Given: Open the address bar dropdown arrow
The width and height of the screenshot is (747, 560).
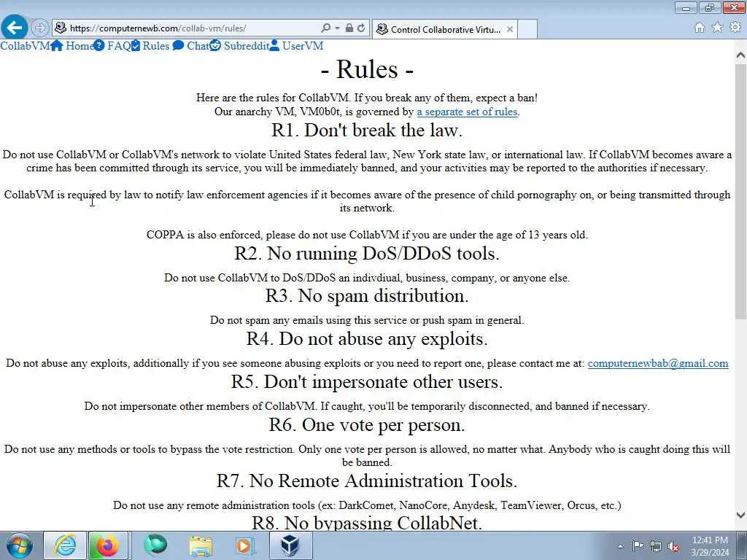Looking at the screenshot, I should coord(337,28).
